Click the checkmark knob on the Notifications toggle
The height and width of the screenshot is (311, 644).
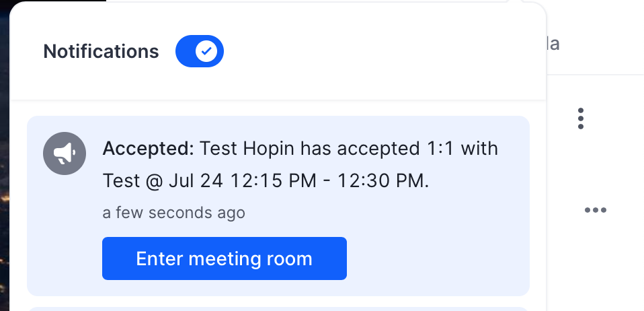pyautogui.click(x=206, y=51)
